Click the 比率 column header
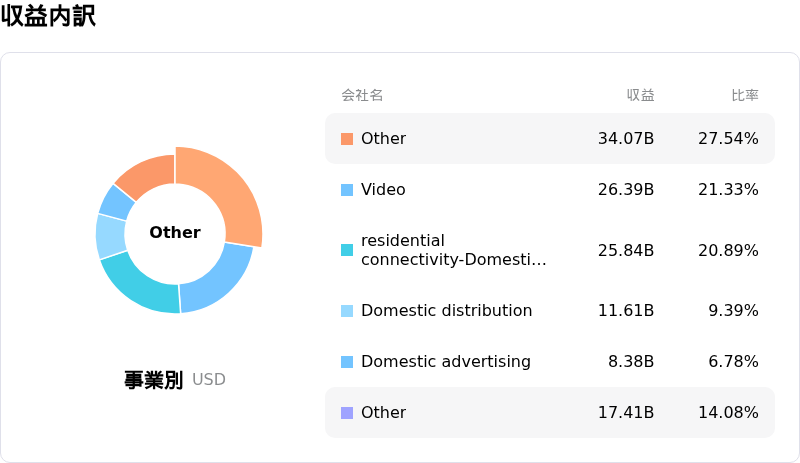The width and height of the screenshot is (800, 463). (x=745, y=95)
